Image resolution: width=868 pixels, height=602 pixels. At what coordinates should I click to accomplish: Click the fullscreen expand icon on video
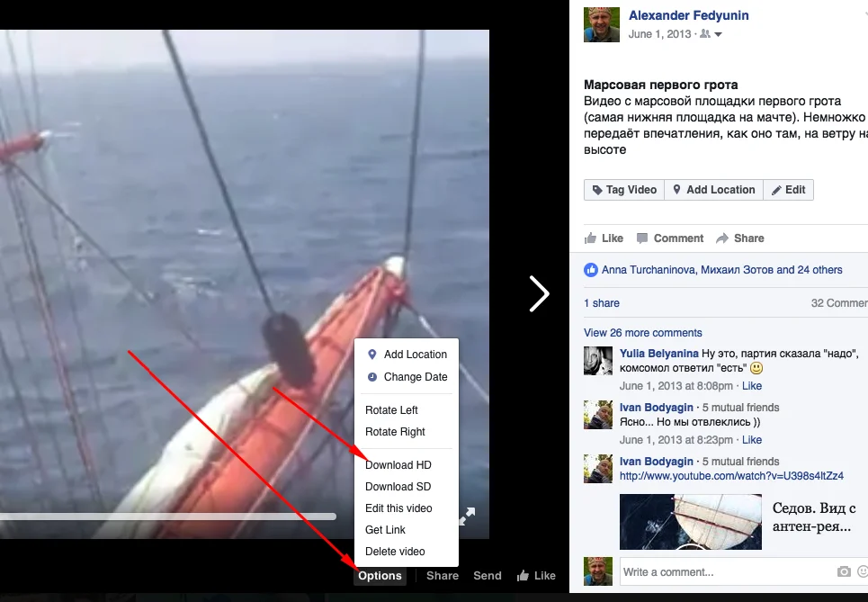click(x=467, y=516)
